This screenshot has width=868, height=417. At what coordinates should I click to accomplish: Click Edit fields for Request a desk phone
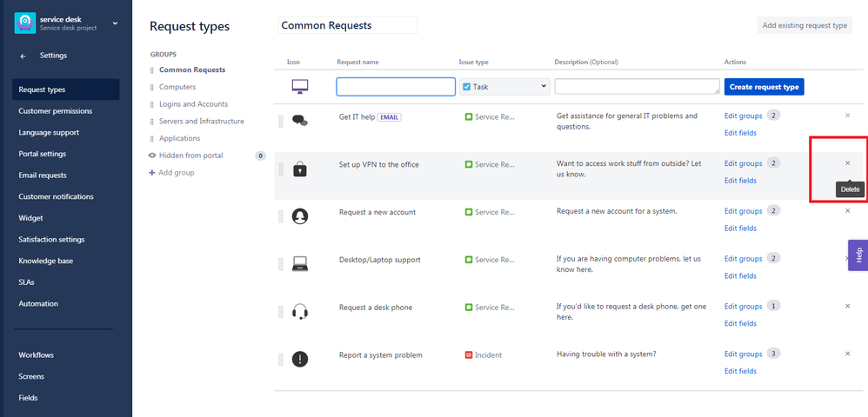(741, 323)
